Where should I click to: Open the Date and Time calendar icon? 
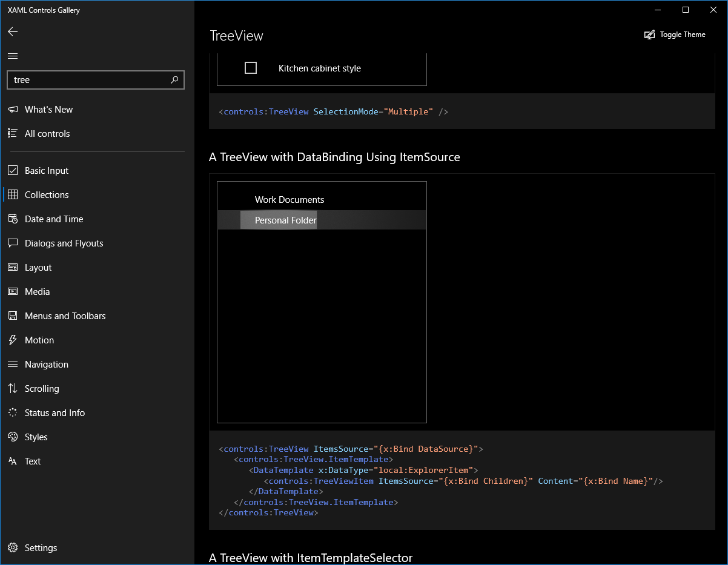click(x=13, y=219)
